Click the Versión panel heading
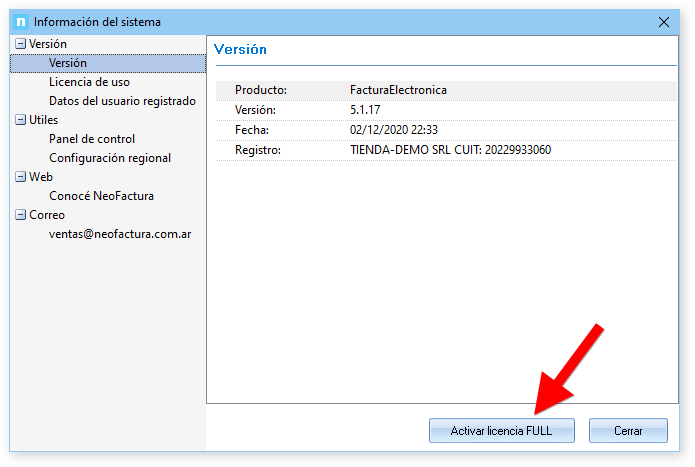 pos(240,49)
